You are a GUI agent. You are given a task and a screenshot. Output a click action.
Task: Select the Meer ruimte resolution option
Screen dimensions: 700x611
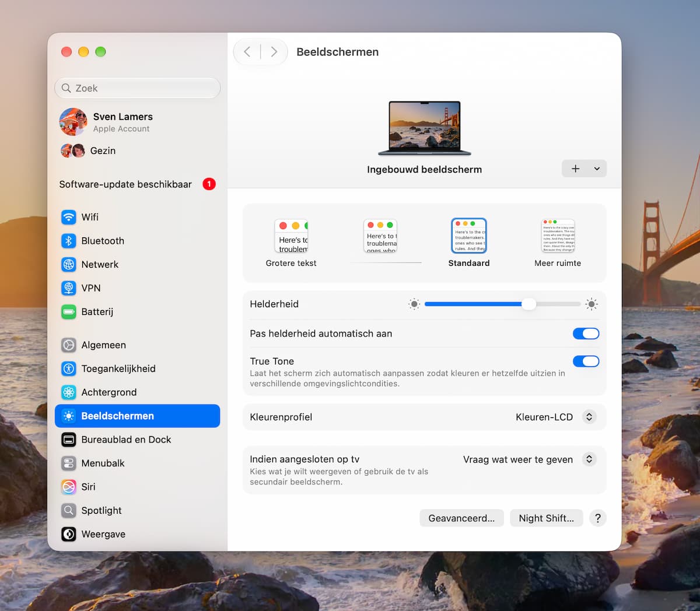[558, 243]
